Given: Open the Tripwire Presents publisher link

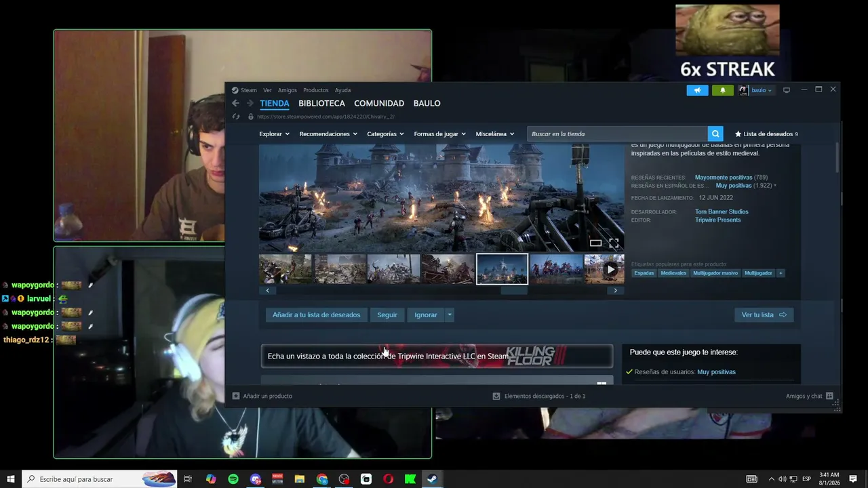Looking at the screenshot, I should (717, 220).
